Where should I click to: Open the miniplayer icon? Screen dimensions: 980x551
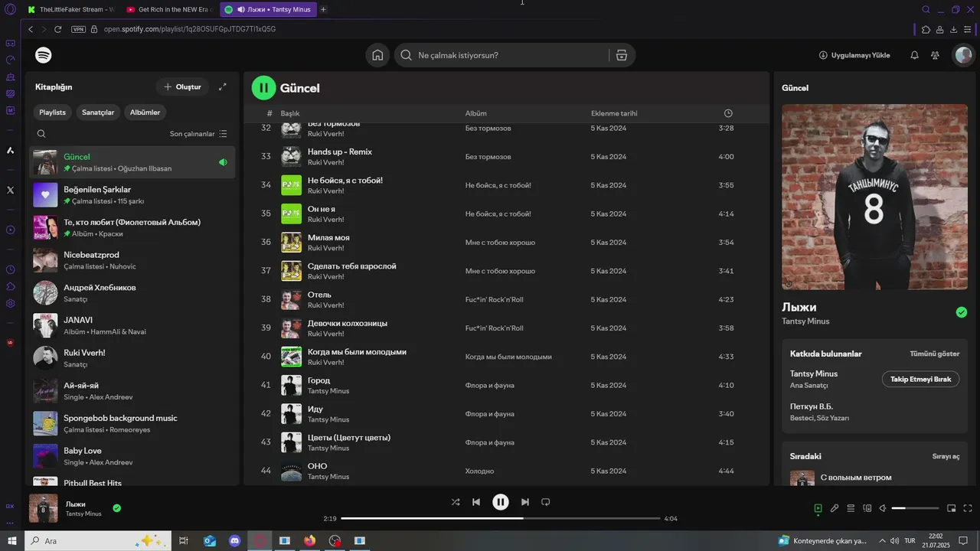(x=952, y=508)
